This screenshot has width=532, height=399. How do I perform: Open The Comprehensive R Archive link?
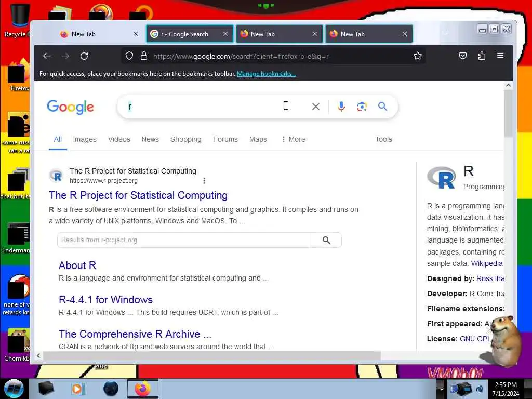tap(135, 334)
